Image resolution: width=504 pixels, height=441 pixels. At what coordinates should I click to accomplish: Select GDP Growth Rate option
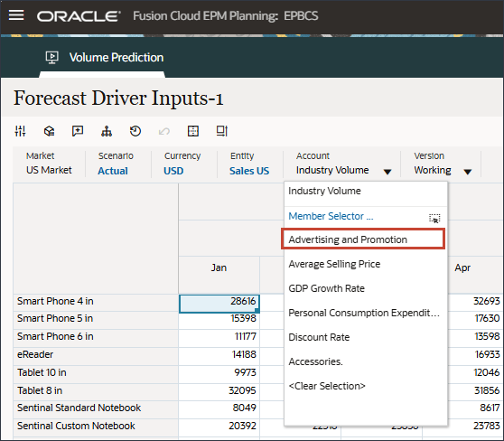coord(366,288)
